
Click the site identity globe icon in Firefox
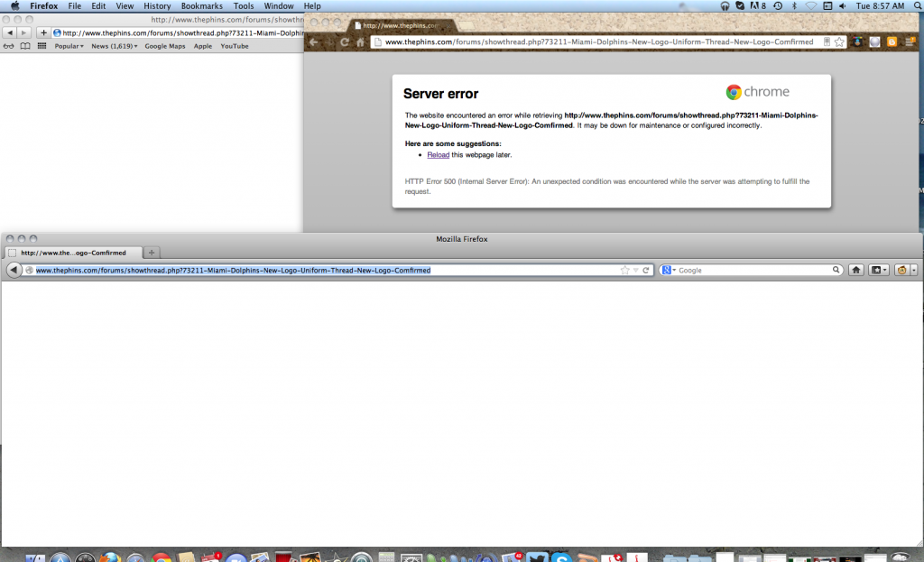(29, 271)
